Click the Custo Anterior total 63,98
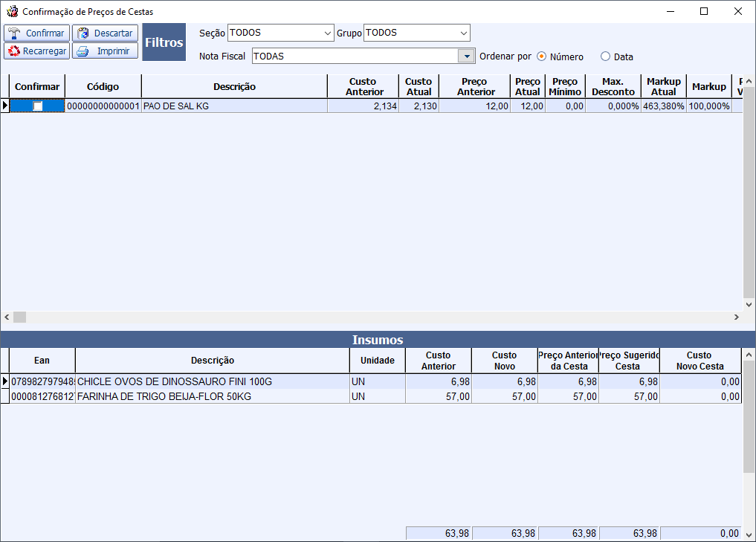756x542 pixels. pos(439,533)
